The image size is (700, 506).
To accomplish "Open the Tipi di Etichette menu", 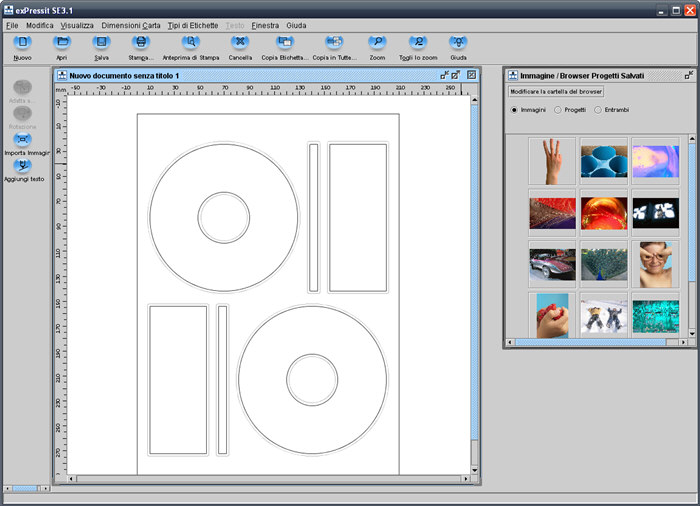I will (x=193, y=25).
